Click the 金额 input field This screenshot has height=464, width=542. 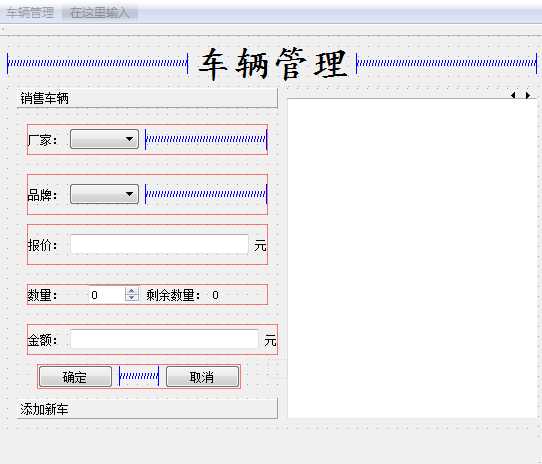click(164, 339)
